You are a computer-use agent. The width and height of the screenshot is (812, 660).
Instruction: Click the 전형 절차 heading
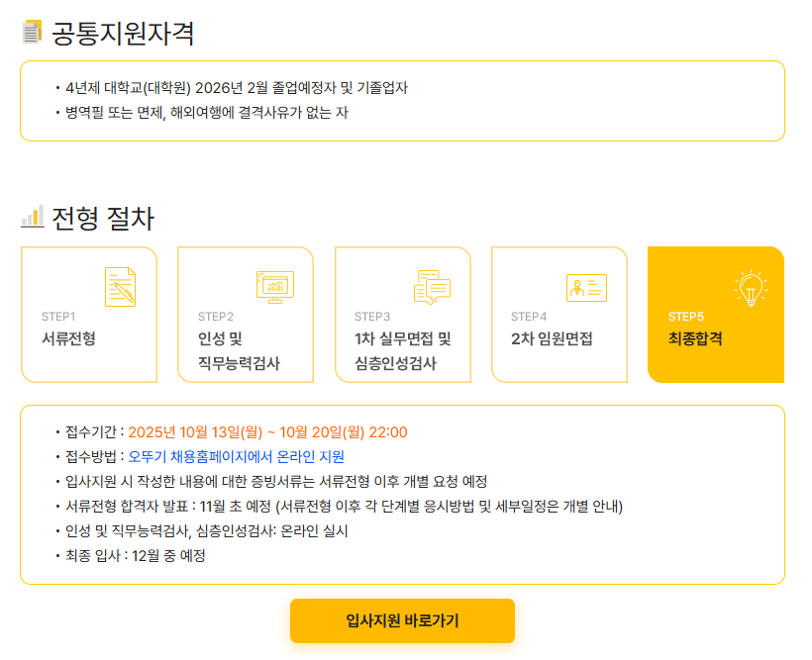click(x=103, y=218)
